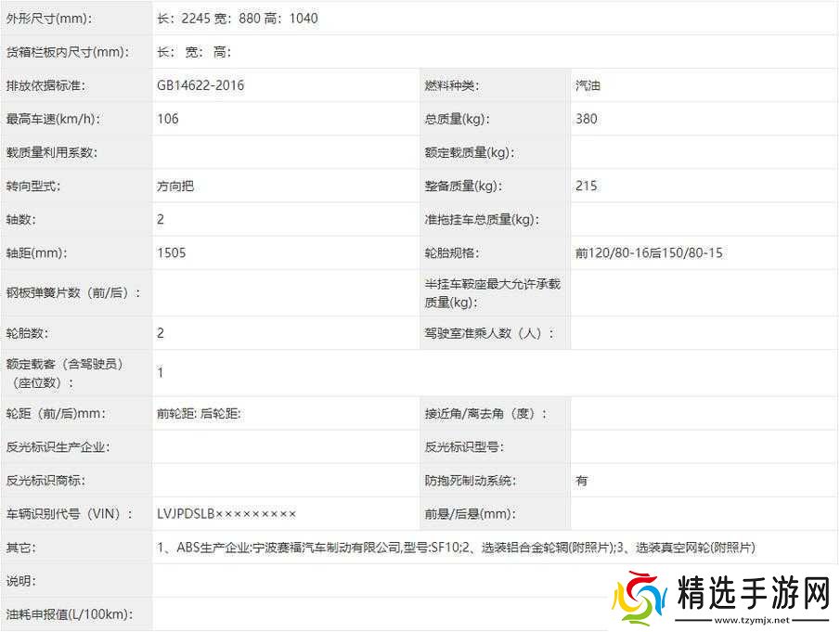Select the 油耗申报值(L/100km) row label
The height and width of the screenshot is (632, 840).
(x=68, y=613)
